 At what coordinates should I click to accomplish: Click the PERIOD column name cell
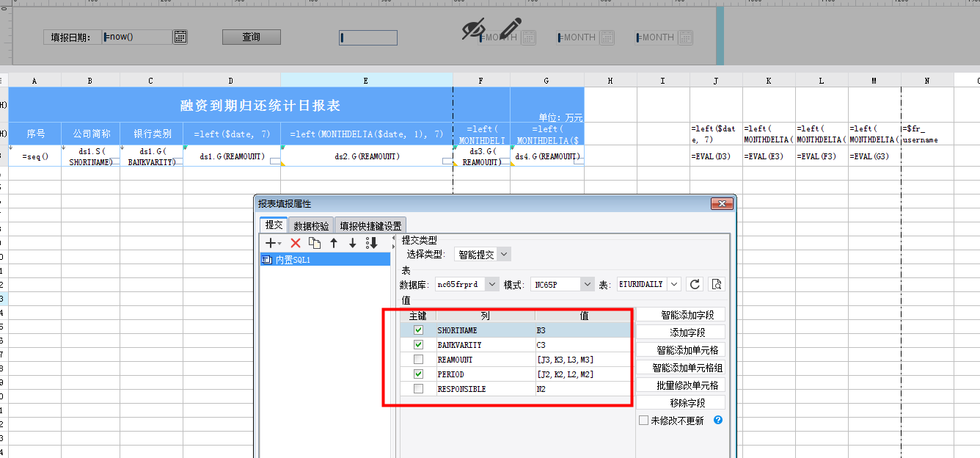486,374
